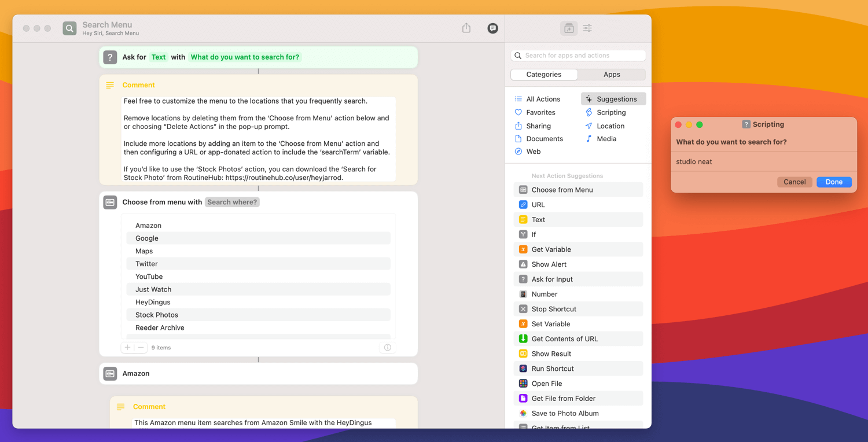The image size is (868, 442).
Task: Click the first Comment text box
Action: (x=258, y=139)
